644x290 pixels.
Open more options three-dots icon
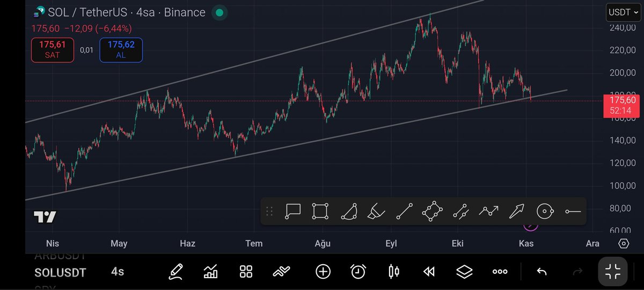(x=500, y=272)
